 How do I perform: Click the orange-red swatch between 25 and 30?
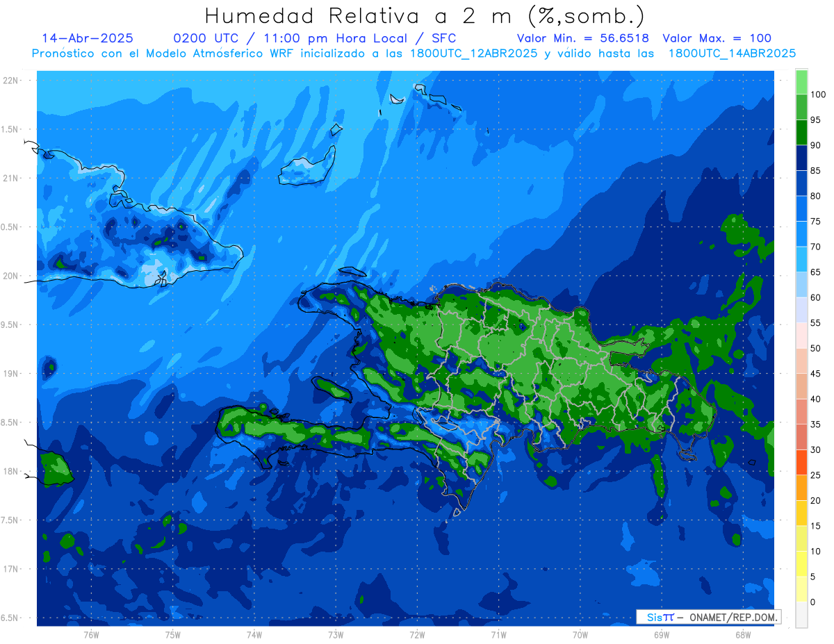[801, 462]
